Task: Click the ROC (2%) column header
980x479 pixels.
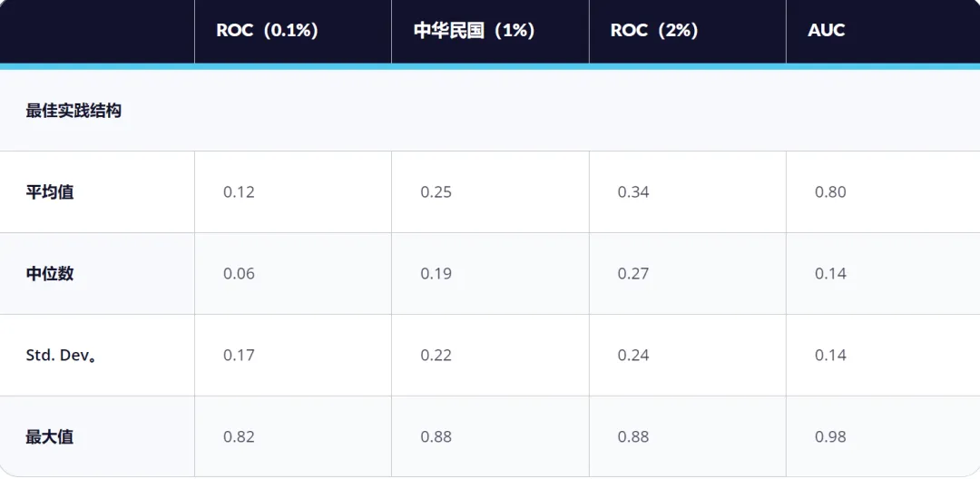Action: tap(688, 31)
